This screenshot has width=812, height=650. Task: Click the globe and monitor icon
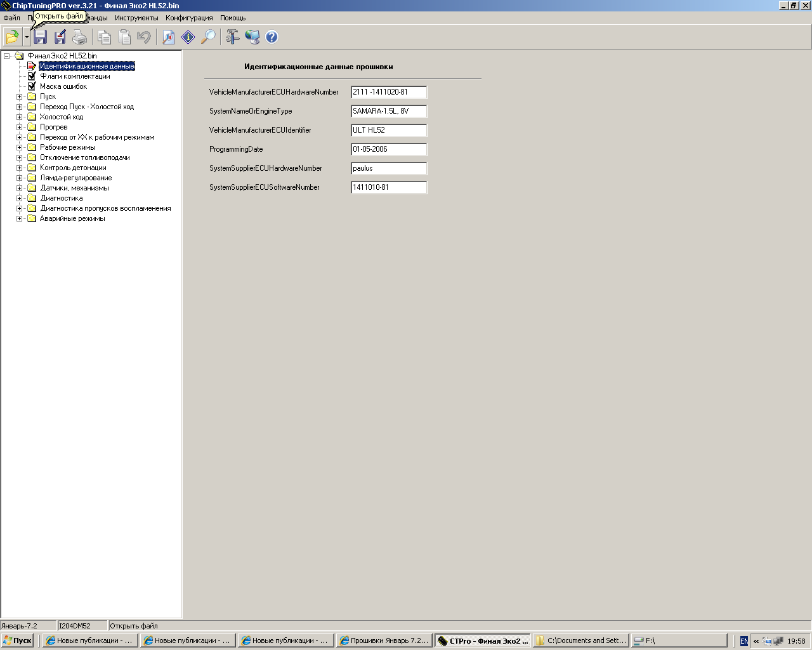(252, 37)
